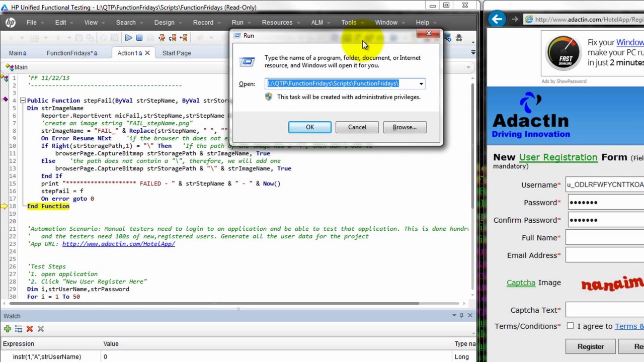Click the Step Into debug icon
Image resolution: width=644 pixels, height=362 pixels.
(x=162, y=38)
